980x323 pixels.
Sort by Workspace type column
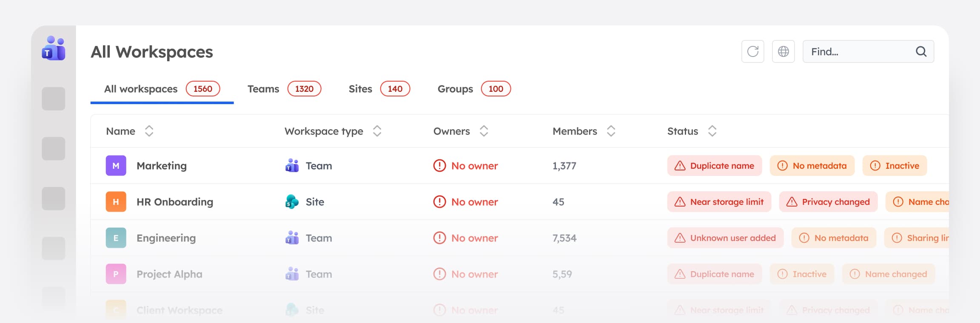coord(377,131)
